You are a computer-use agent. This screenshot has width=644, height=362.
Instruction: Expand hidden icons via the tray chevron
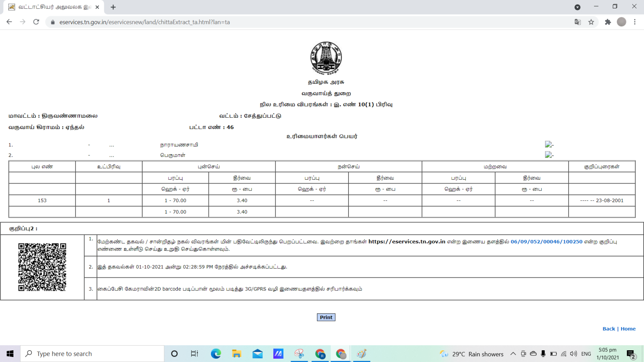[513, 354]
